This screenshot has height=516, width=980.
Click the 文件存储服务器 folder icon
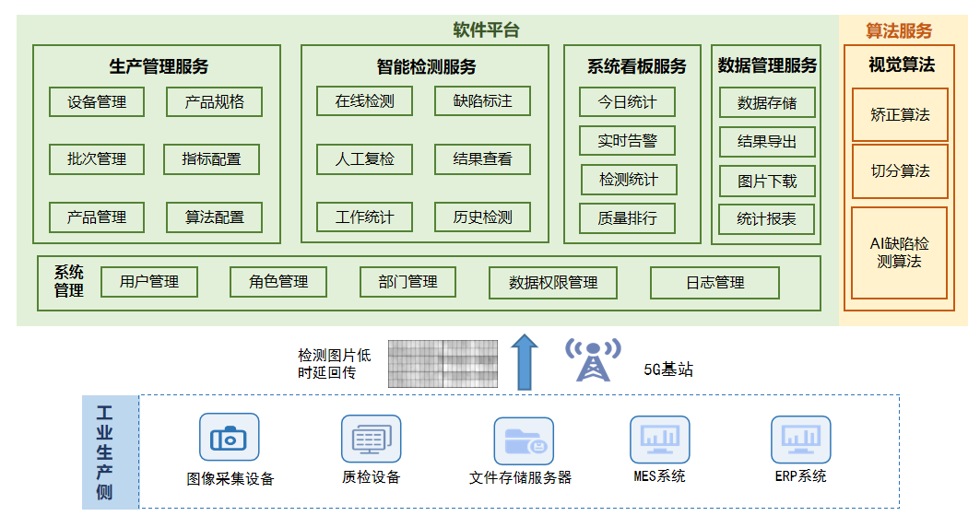524,441
